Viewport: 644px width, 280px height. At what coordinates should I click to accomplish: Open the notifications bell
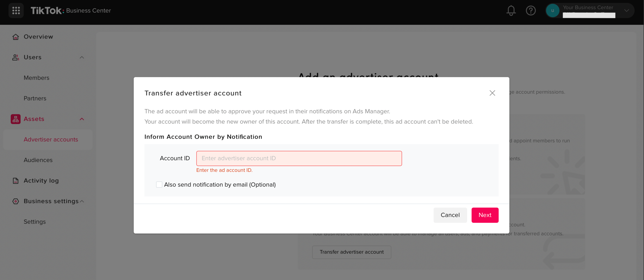511,11
